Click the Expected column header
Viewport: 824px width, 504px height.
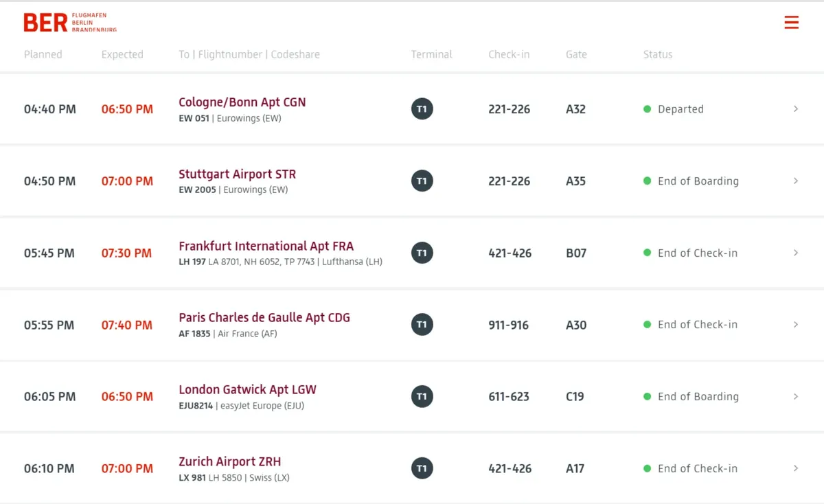[122, 54]
